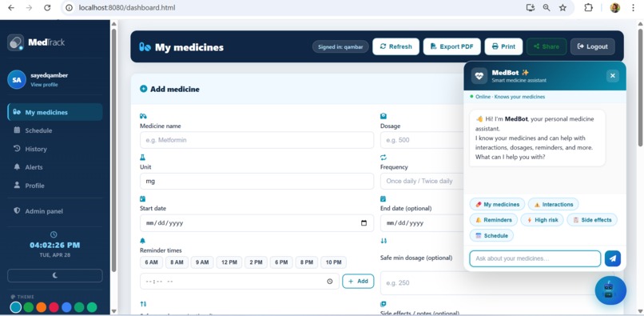Go back using the browser back arrow
The width and height of the screenshot is (644, 316).
click(11, 7)
